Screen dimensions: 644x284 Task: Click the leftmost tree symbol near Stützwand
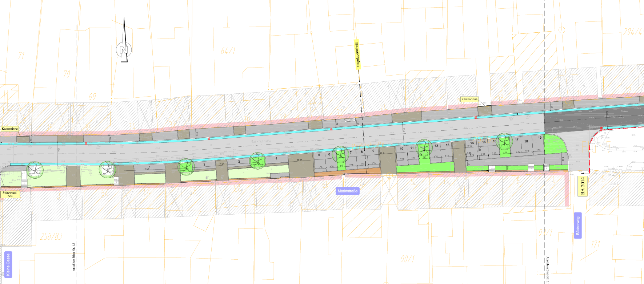pyautogui.click(x=35, y=170)
